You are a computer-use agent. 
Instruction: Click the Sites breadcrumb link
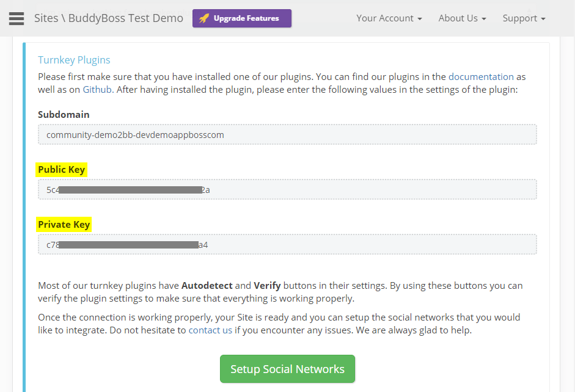46,18
